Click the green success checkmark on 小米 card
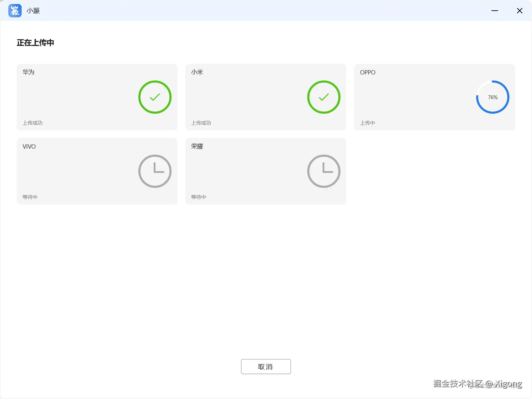 click(x=324, y=97)
